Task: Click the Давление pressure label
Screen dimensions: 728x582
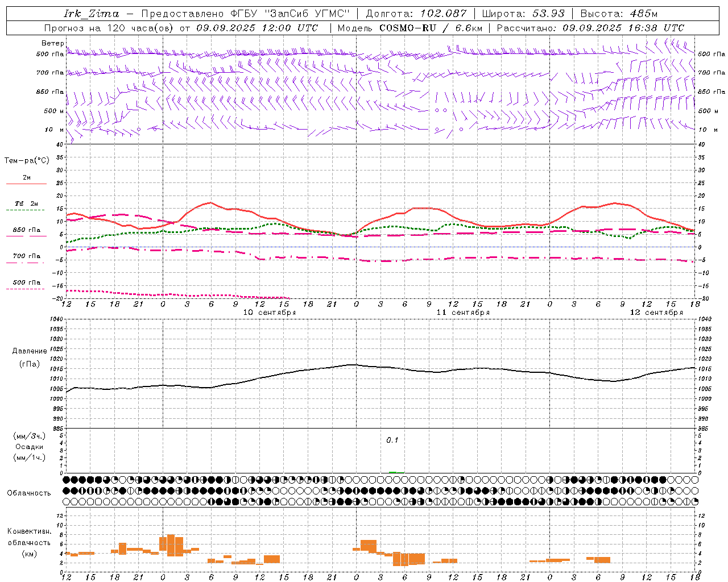Action: 30,351
